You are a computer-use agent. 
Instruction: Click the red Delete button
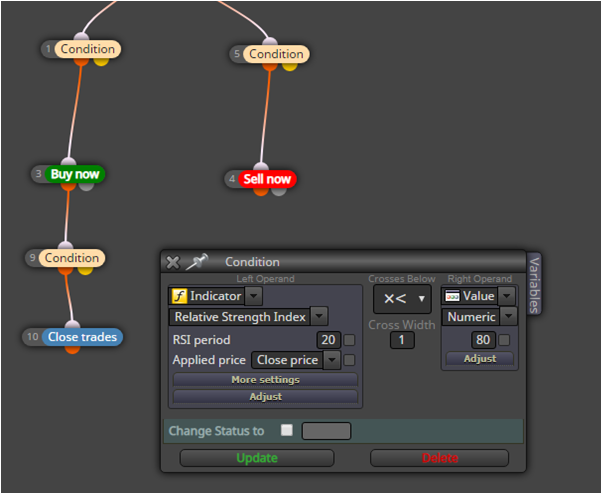[440, 458]
